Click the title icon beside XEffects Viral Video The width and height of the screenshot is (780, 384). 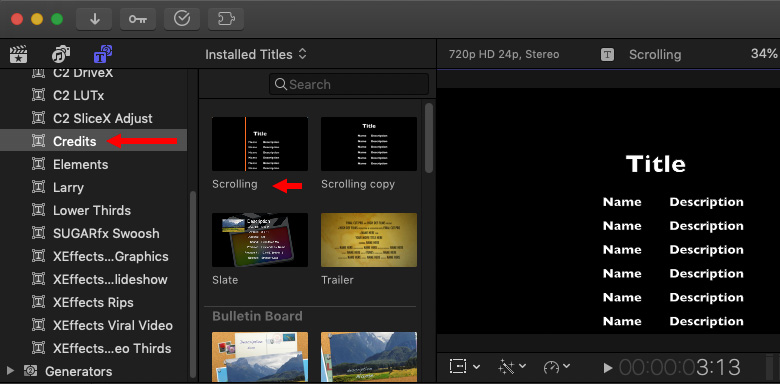(38, 325)
